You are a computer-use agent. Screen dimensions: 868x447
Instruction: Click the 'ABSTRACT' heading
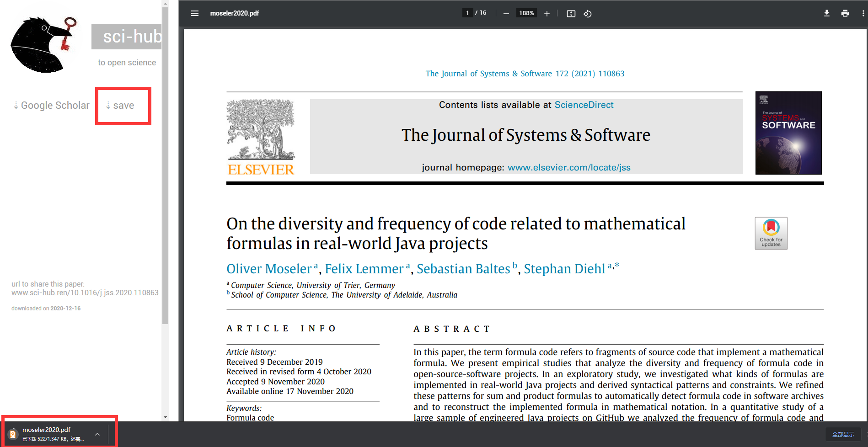click(x=452, y=329)
